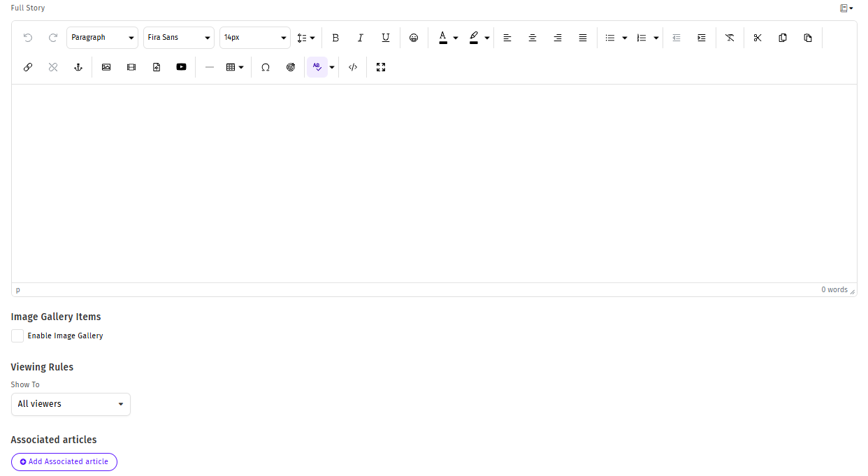Open the insert image tool

pos(106,67)
